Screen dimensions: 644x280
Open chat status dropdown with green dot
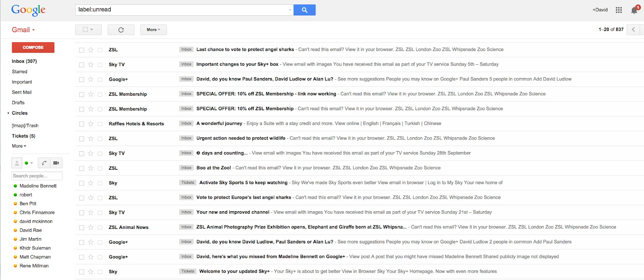(x=29, y=163)
